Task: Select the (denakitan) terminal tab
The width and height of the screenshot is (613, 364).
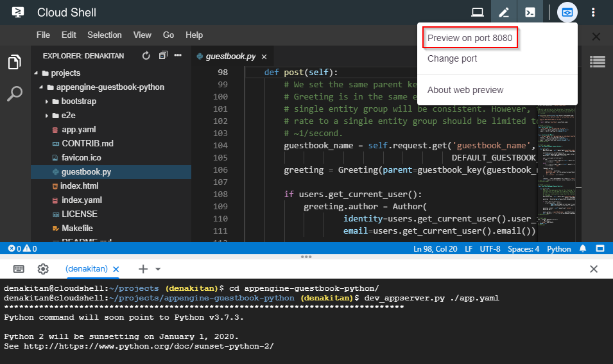Action: click(x=87, y=268)
